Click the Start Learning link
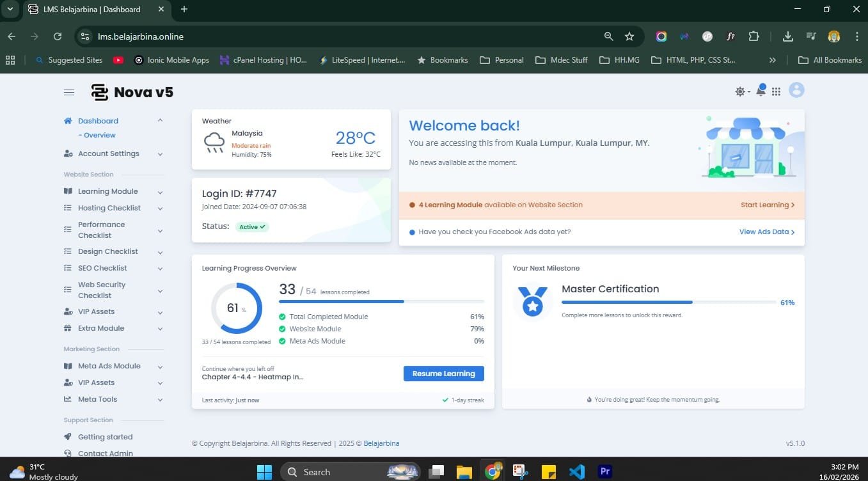 pyautogui.click(x=765, y=205)
